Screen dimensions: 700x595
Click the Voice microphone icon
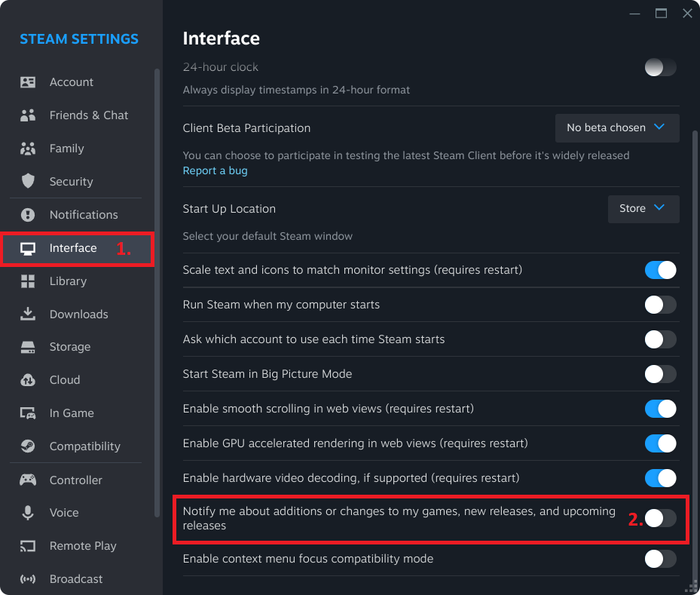28,513
